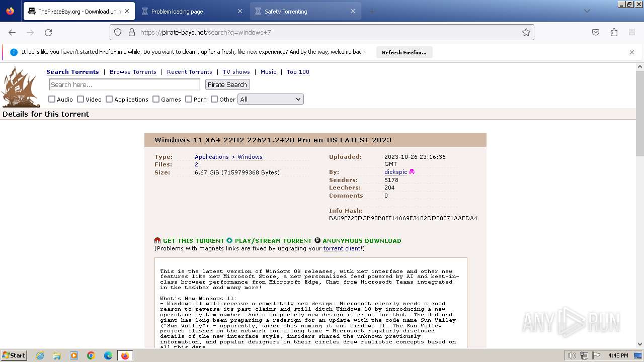
Task: Open Internet Explorer from the taskbar
Action: coord(40,355)
